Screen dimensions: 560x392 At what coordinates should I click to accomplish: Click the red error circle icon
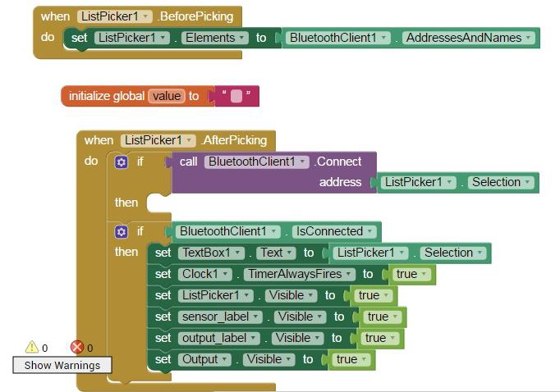[77, 347]
